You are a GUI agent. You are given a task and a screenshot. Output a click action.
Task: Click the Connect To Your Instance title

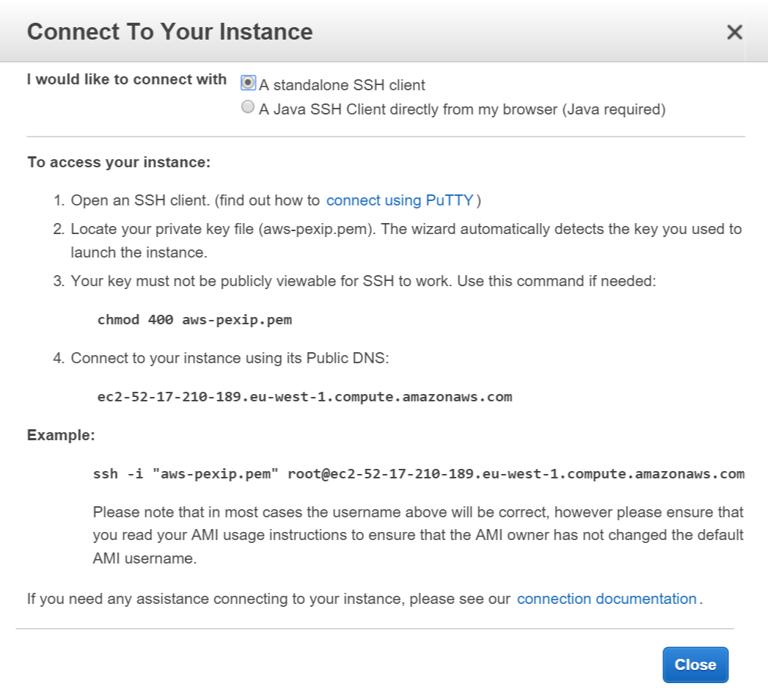(169, 32)
